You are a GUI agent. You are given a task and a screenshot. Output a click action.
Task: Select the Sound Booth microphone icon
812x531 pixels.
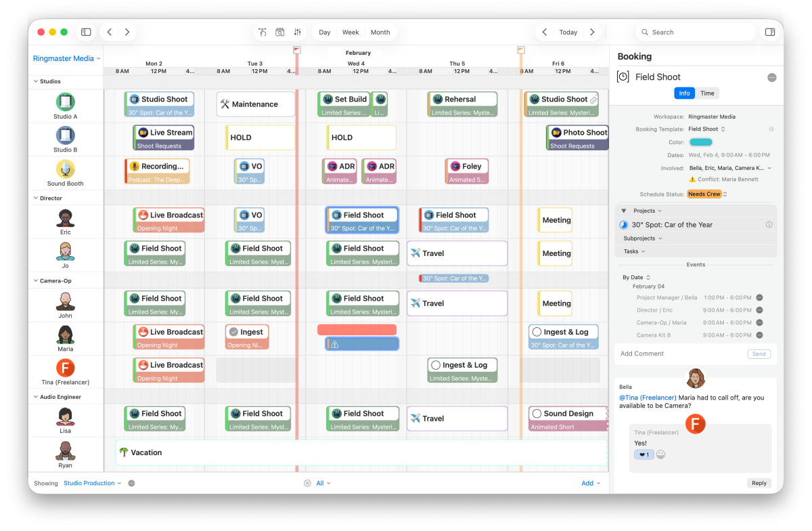pyautogui.click(x=65, y=169)
